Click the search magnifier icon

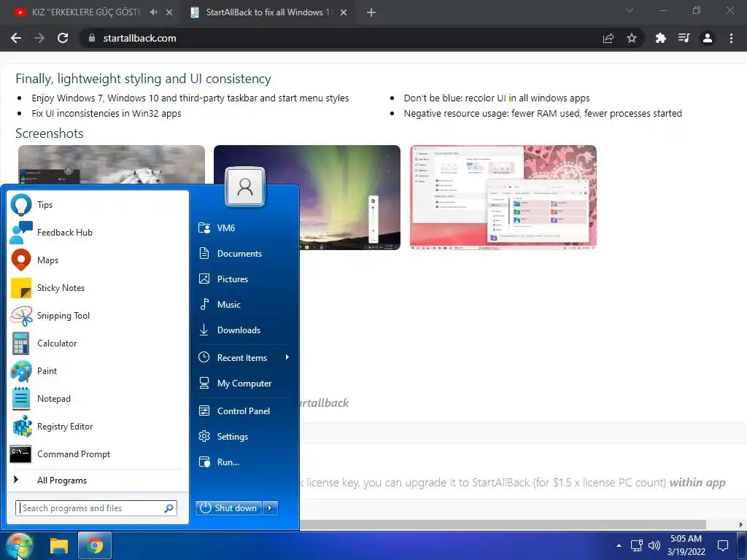tap(169, 508)
